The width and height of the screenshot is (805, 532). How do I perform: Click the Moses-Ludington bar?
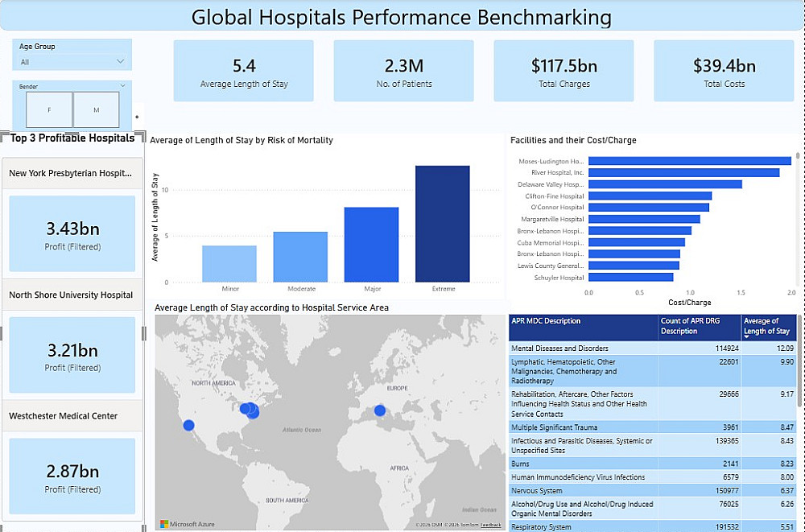[690, 161]
